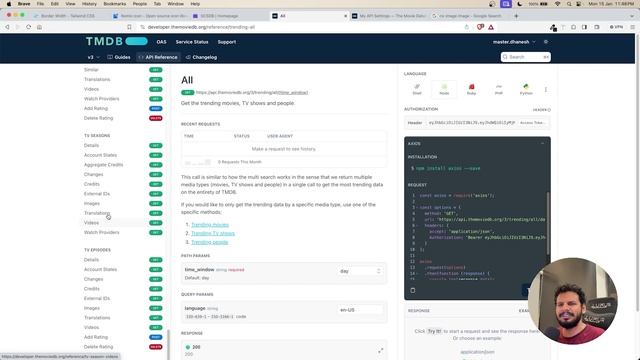Open the Changelog section
Image resolution: width=640 pixels, height=360 pixels.
[201, 57]
